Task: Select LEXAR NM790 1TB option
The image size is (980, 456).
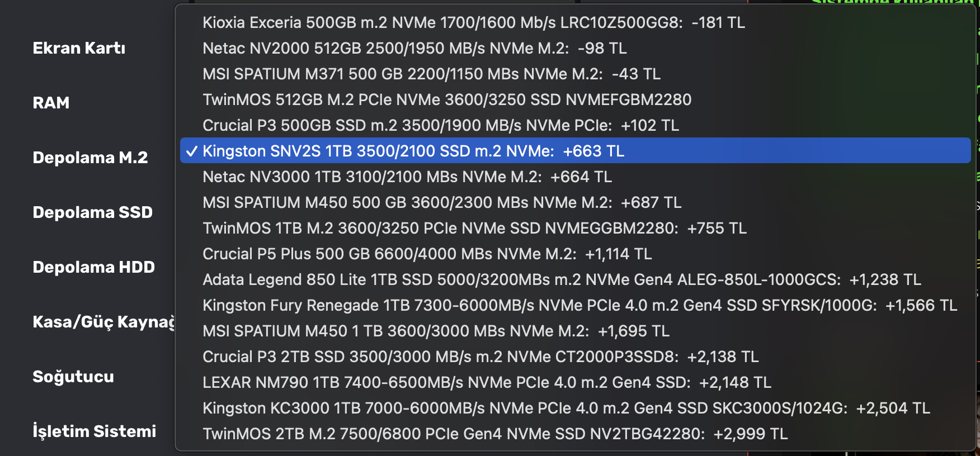Action: point(486,382)
